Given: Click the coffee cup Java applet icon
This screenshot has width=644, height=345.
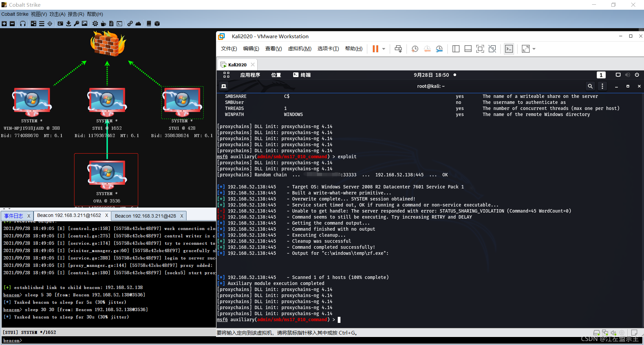Looking at the screenshot, I should click(x=103, y=23).
